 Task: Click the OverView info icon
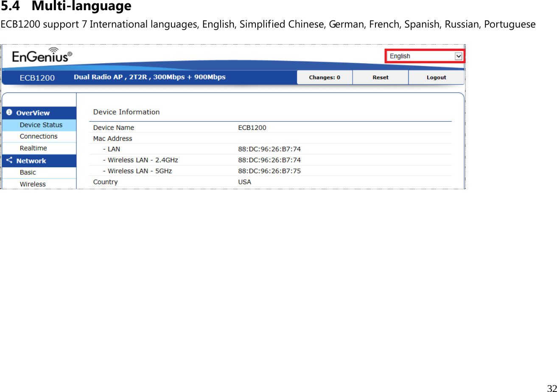(9, 112)
